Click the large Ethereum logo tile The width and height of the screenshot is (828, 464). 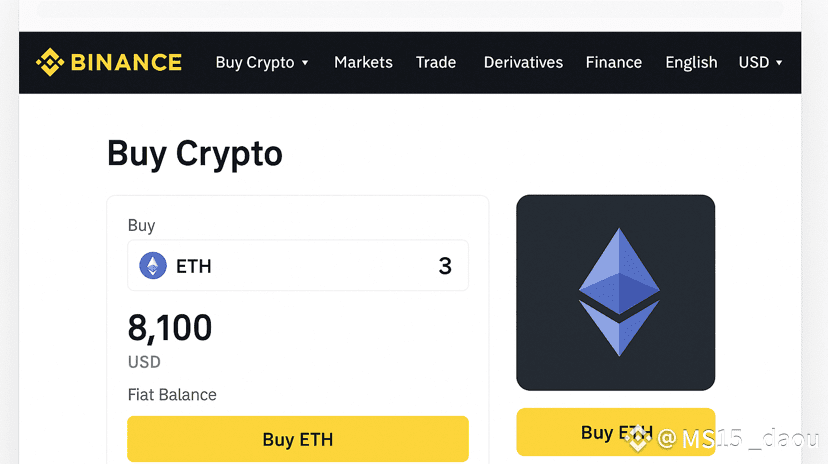point(615,292)
